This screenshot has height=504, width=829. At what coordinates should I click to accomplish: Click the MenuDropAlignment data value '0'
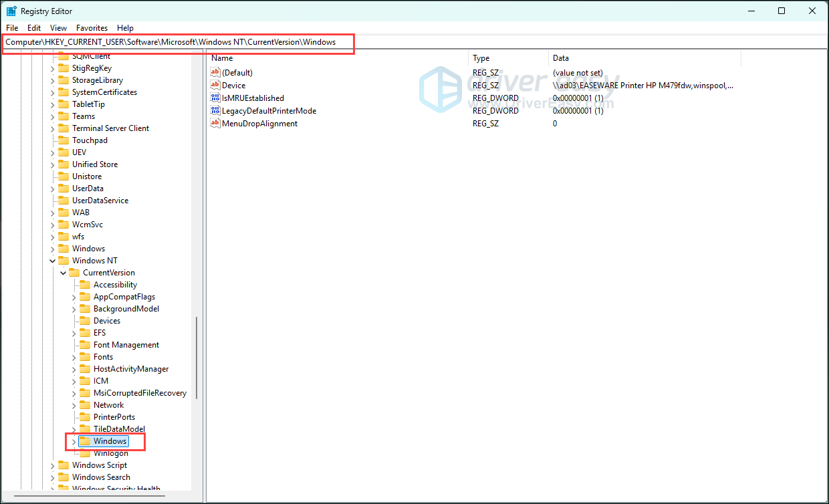(555, 123)
